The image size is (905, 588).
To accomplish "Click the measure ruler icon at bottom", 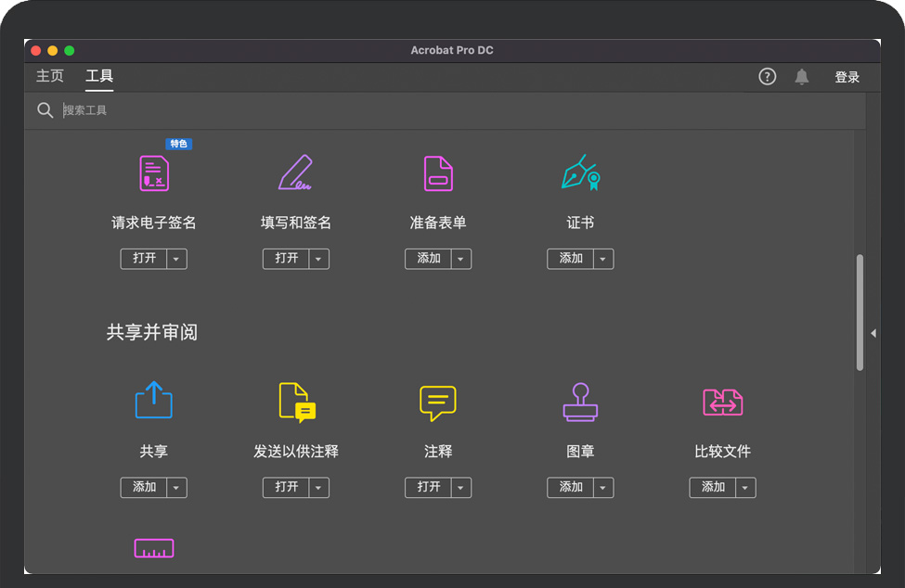I will (154, 548).
